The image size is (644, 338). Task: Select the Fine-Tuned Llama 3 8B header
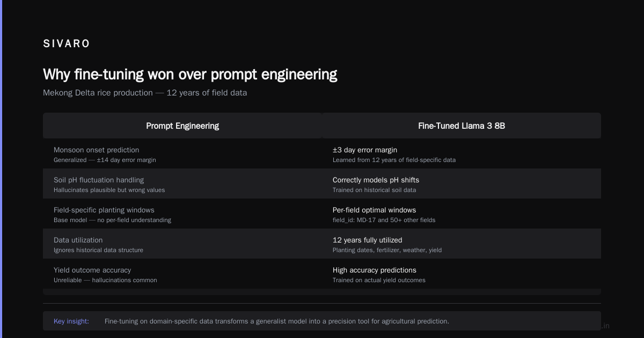(462, 126)
